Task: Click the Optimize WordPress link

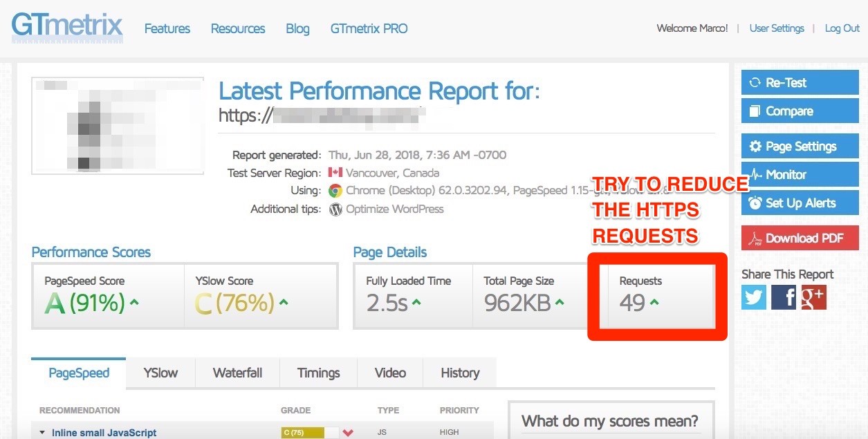Action: coord(395,209)
